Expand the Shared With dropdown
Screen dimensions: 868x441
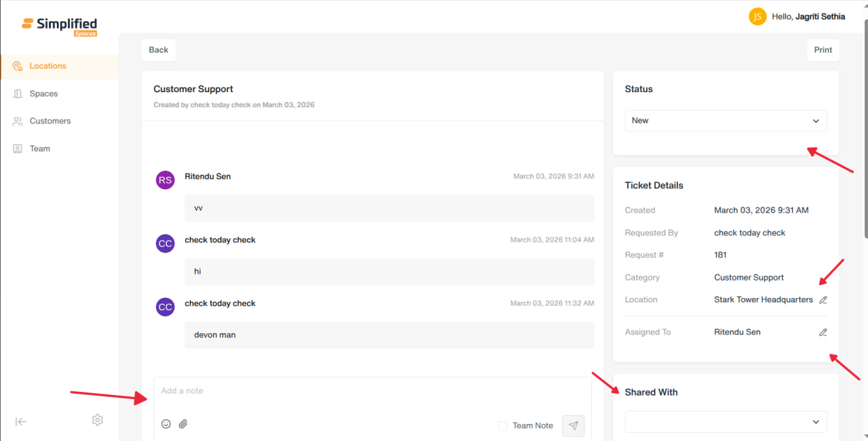726,421
